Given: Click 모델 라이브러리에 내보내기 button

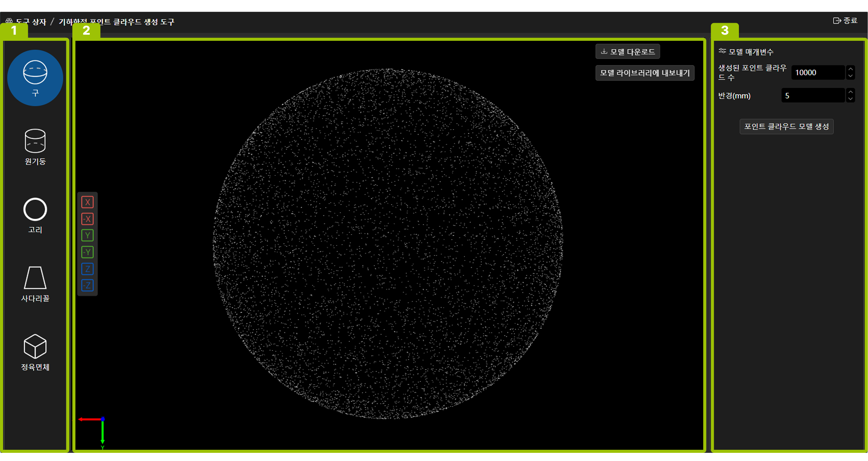Looking at the screenshot, I should [644, 73].
